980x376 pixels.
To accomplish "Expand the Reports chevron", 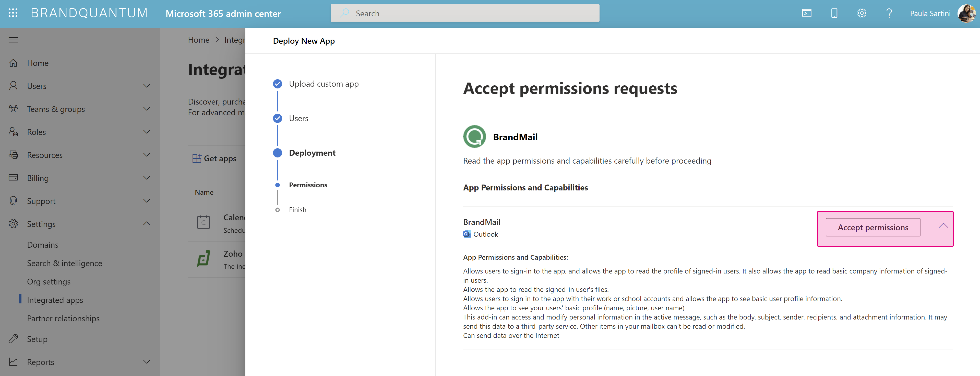I will click(x=147, y=362).
